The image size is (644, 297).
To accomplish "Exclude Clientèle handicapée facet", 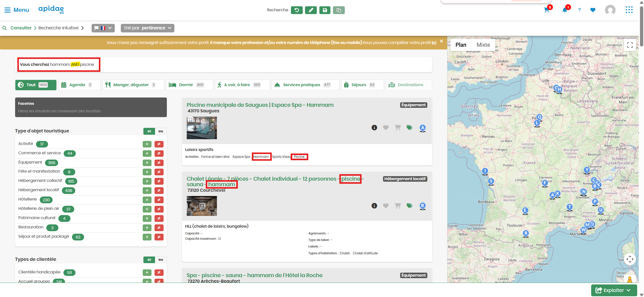I will pyautogui.click(x=159, y=272).
